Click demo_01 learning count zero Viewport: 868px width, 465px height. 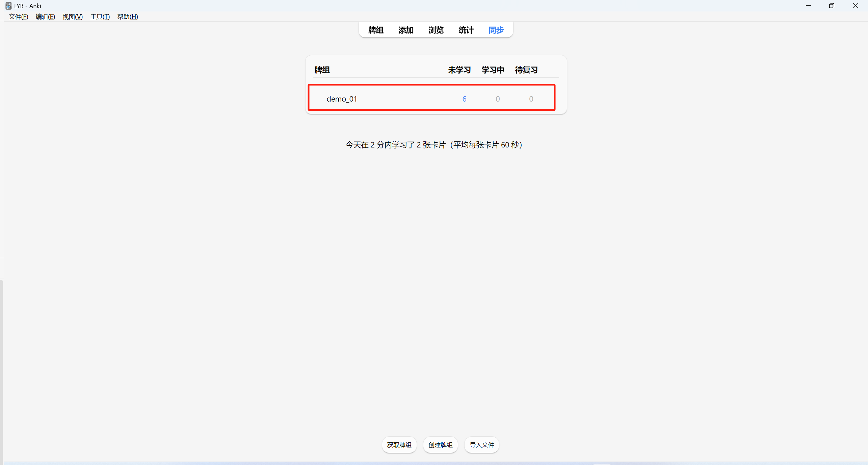click(498, 99)
